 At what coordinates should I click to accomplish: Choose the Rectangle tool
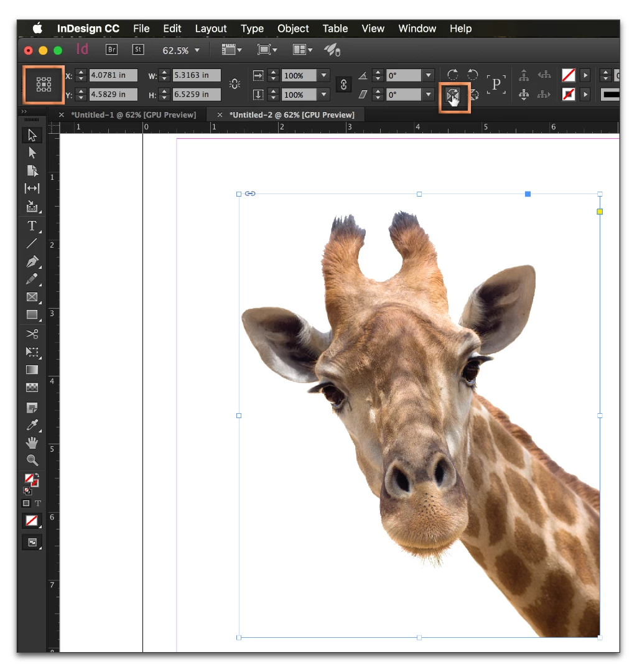point(32,315)
